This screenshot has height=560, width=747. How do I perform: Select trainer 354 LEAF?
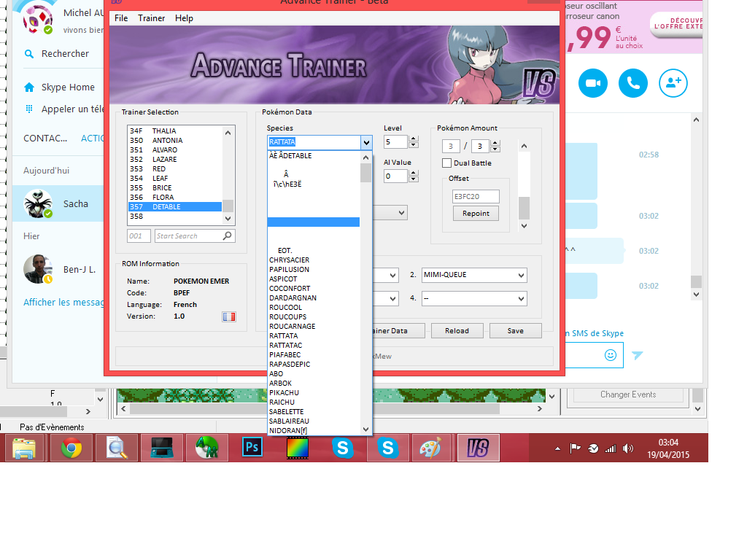point(175,178)
